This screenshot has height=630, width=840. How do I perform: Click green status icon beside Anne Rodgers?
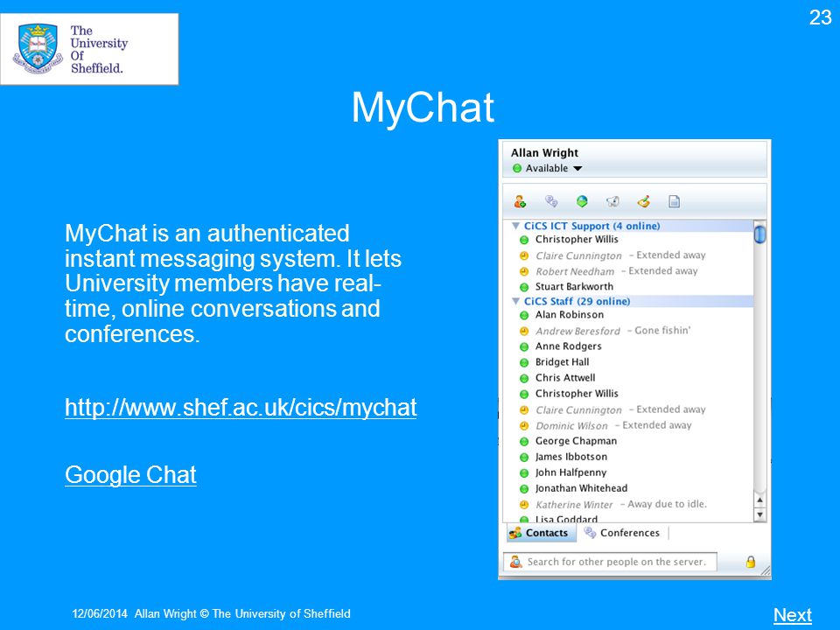click(x=524, y=347)
